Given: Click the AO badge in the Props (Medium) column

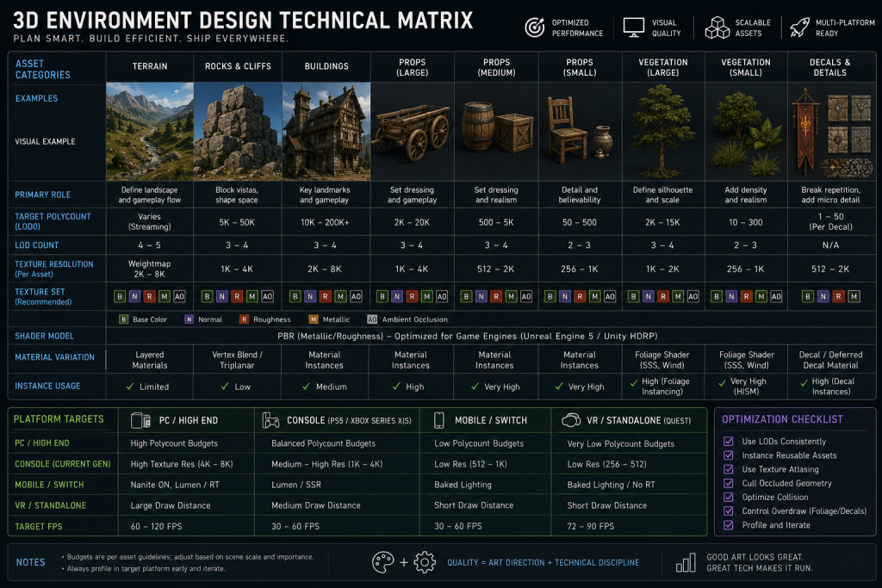Looking at the screenshot, I should point(526,296).
